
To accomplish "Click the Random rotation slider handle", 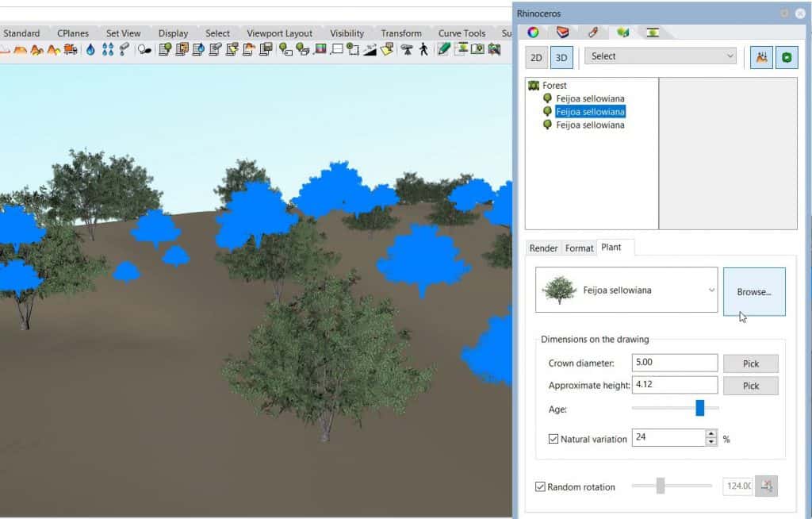I will point(661,486).
